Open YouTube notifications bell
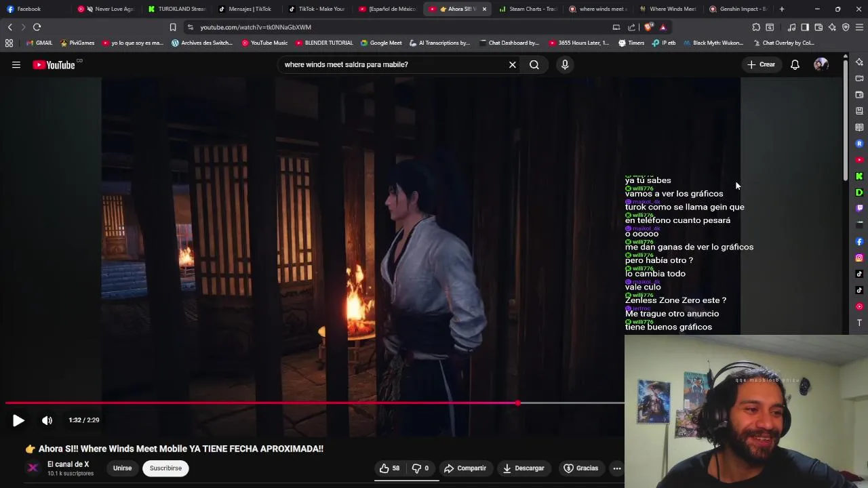 (x=795, y=64)
